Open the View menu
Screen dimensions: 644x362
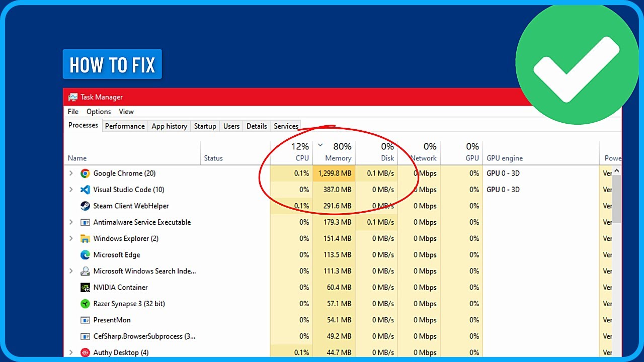126,112
